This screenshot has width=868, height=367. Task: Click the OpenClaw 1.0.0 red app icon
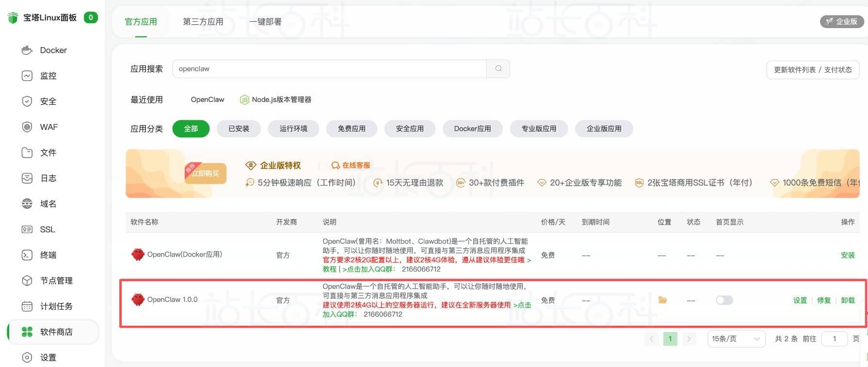(138, 300)
